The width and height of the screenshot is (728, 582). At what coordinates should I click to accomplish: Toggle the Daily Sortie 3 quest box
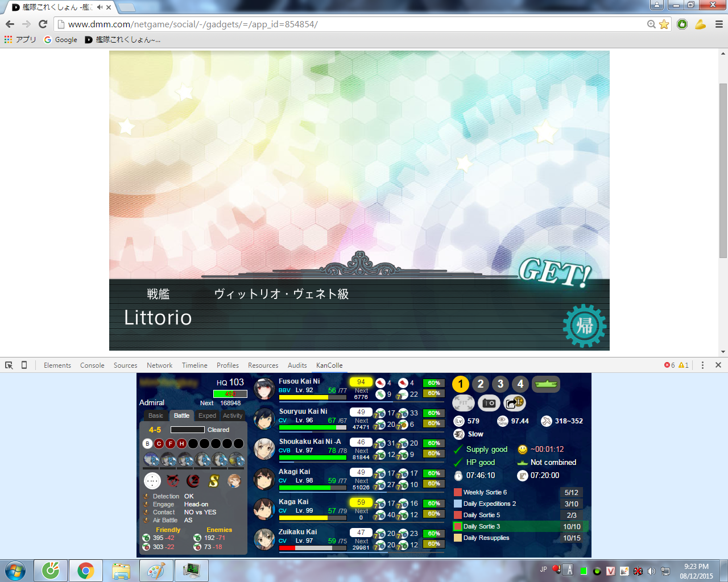pos(458,526)
